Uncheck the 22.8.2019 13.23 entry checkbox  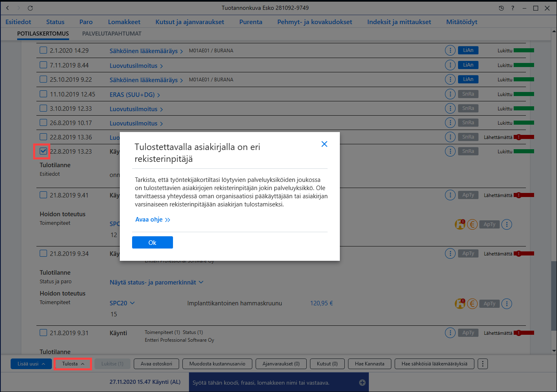tap(43, 151)
